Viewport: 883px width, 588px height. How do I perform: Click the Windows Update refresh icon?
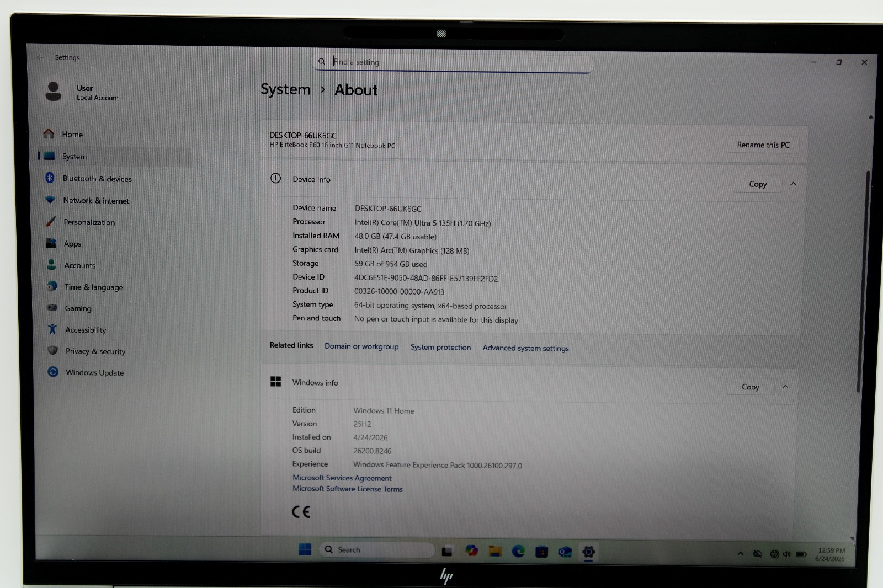[x=53, y=372]
